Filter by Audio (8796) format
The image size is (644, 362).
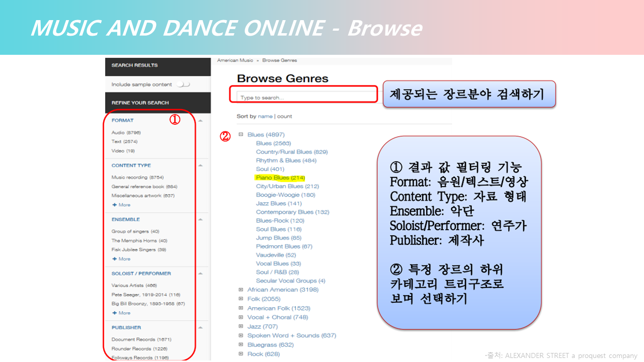(x=126, y=133)
